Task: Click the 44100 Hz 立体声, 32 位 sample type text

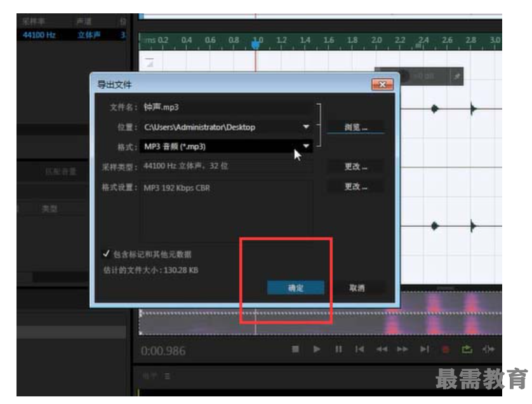Action: tap(185, 166)
